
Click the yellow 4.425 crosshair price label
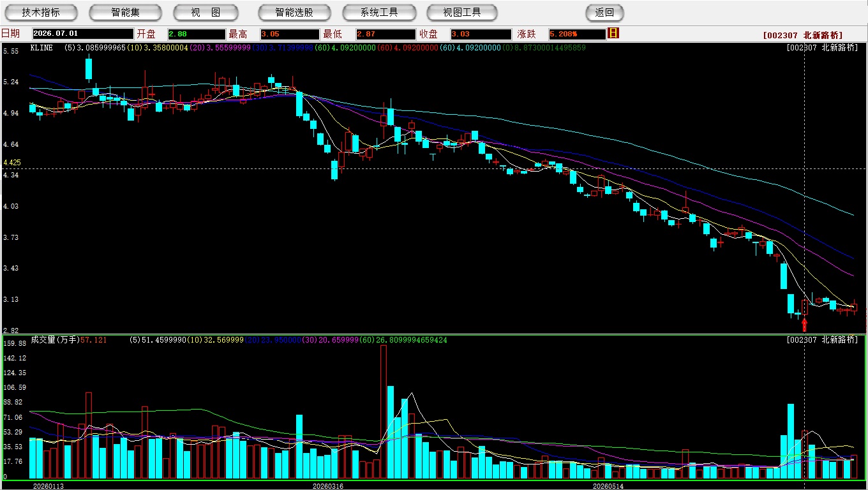[12, 163]
